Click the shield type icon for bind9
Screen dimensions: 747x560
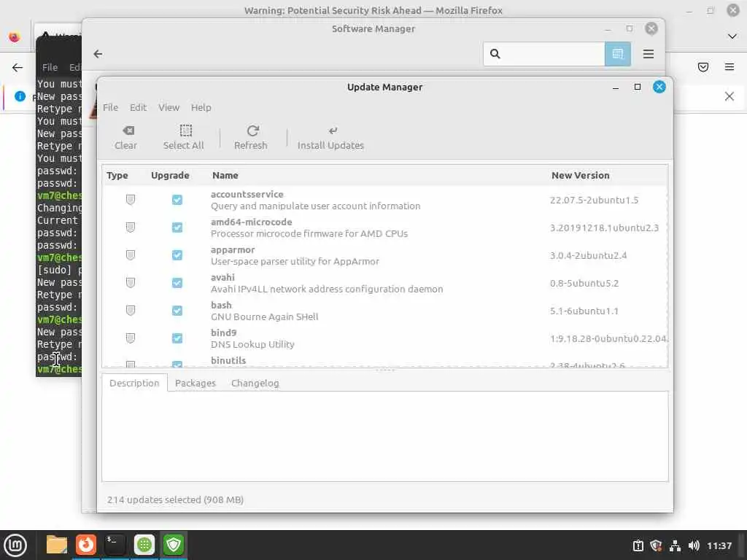131,338
